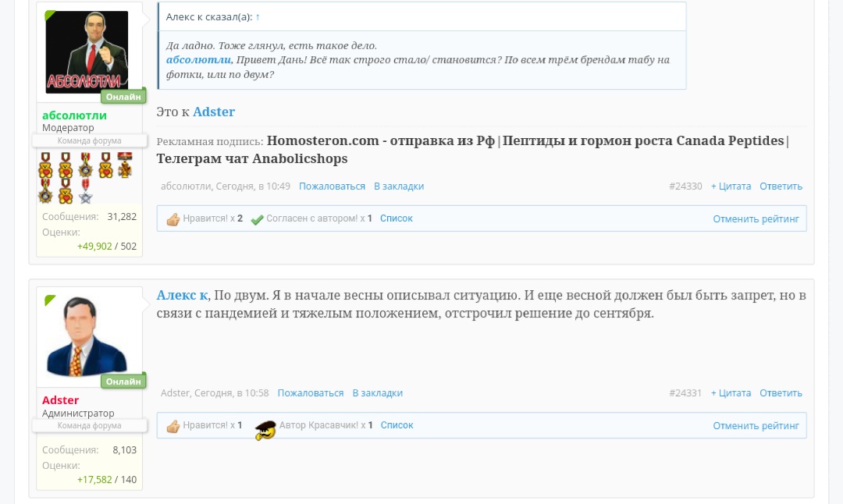Click the thumbs-up like icon in абсолютли's post
The height and width of the screenshot is (504, 843).
tap(173, 219)
